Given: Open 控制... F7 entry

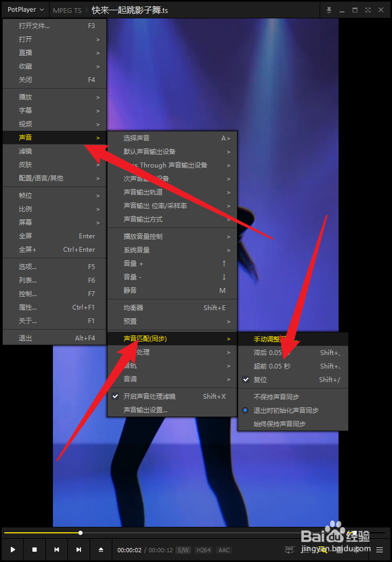Looking at the screenshot, I should 55,294.
